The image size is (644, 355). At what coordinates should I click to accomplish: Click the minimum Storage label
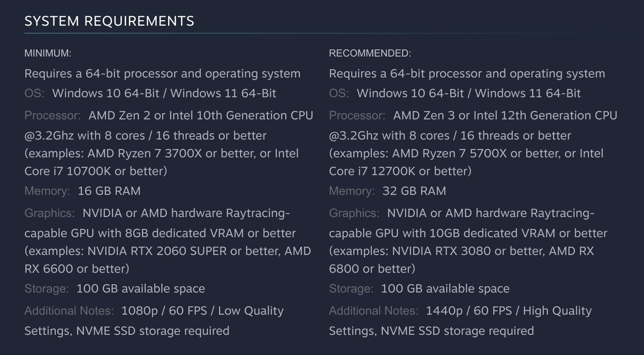pyautogui.click(x=46, y=289)
